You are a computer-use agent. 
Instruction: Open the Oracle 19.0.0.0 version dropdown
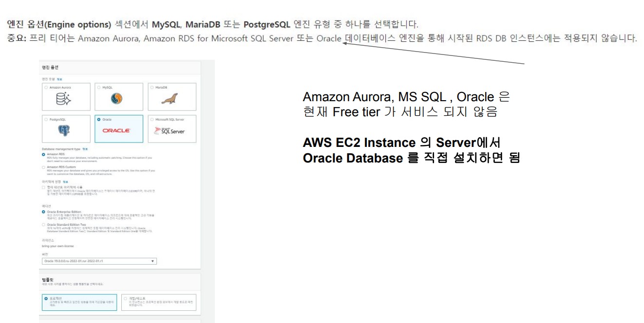99,261
